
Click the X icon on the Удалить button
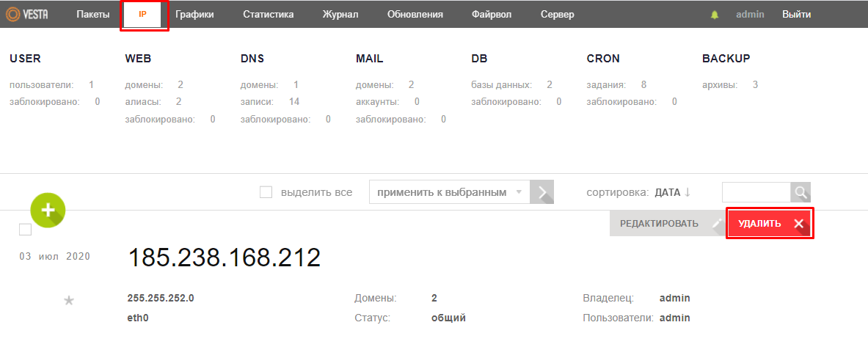tap(798, 224)
